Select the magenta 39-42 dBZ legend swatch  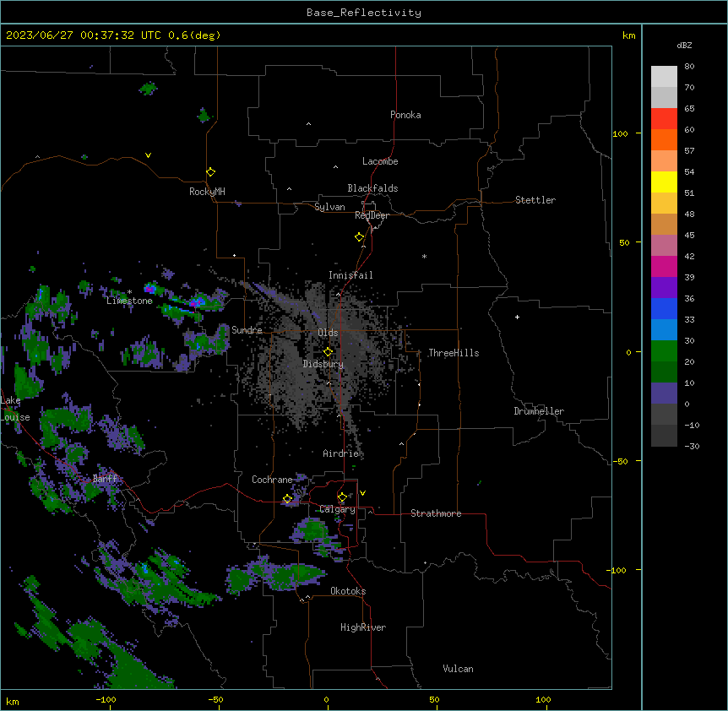tap(664, 266)
